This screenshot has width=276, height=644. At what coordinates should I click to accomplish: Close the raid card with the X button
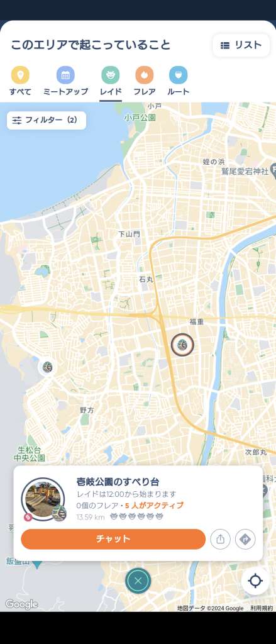(x=138, y=580)
